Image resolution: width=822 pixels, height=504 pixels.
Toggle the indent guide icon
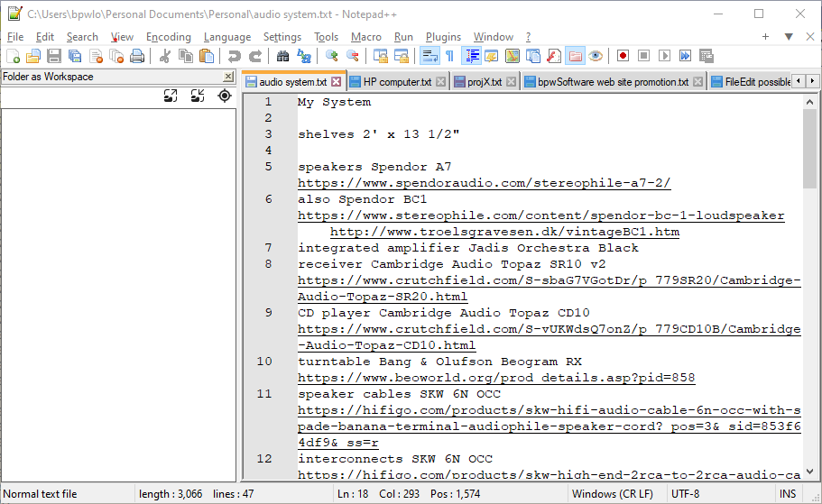[x=471, y=56]
